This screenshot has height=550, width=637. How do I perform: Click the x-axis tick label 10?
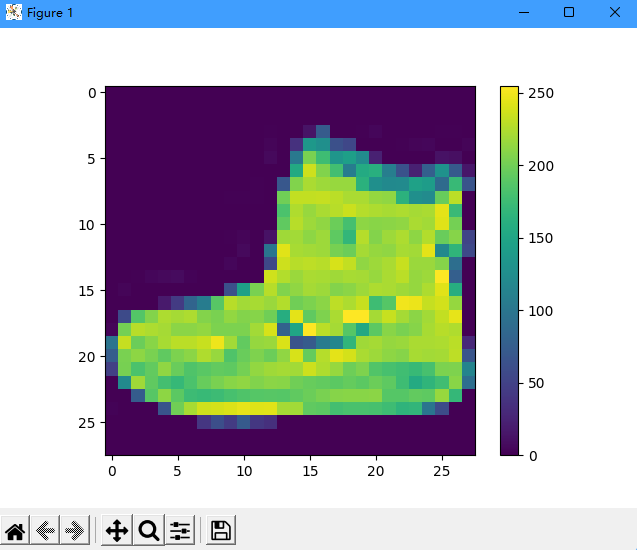244,471
